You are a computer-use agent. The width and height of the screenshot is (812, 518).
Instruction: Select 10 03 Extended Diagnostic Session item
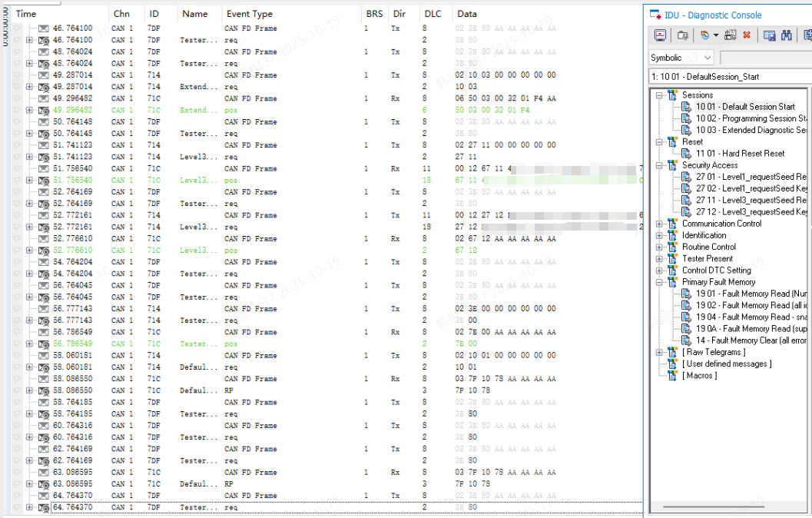tap(750, 131)
